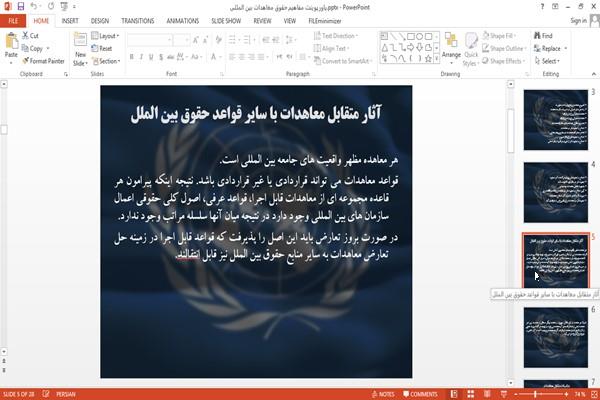The image size is (600, 400).
Task: Click the 74% zoom level
Action: coord(580,394)
